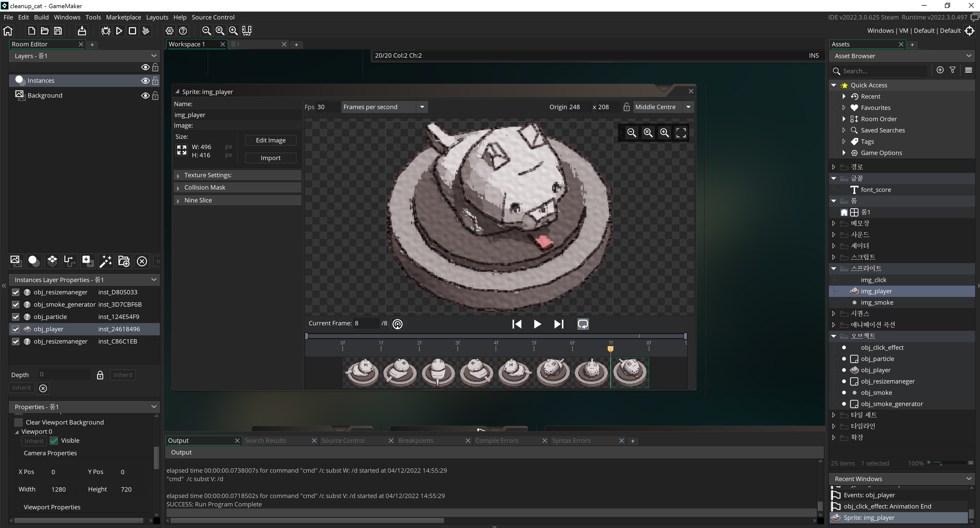Screen dimensions: 980x528
Task: Lock the Background layer
Action: coord(155,96)
